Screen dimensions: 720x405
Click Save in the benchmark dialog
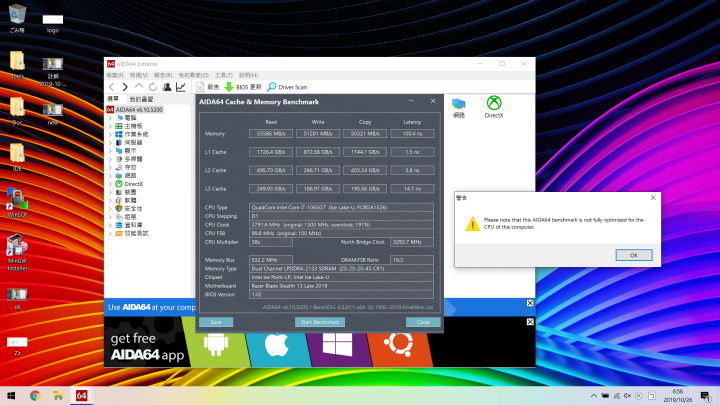coord(216,322)
